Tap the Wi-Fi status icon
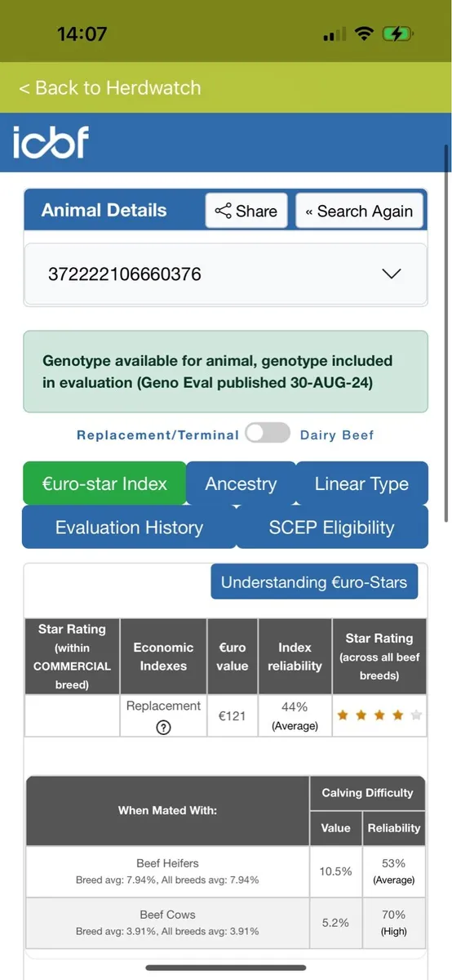 point(364,34)
